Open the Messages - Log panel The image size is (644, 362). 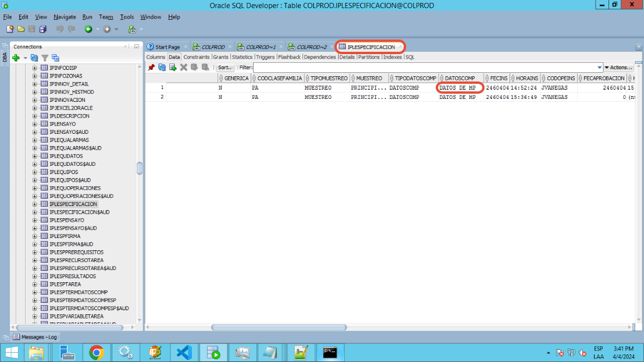coord(35,337)
